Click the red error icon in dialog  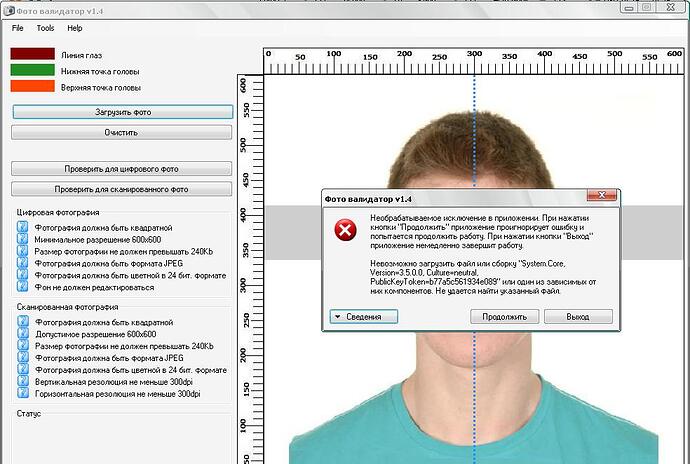(345, 230)
